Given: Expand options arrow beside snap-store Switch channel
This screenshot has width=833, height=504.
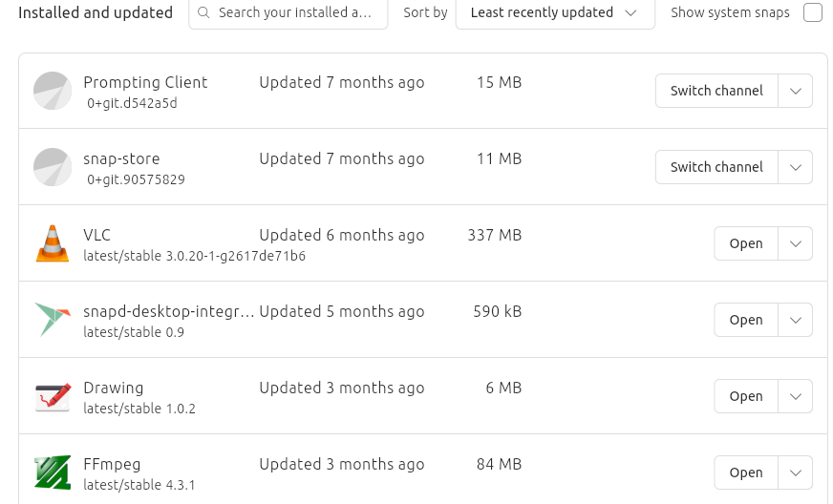Looking at the screenshot, I should tap(795, 167).
